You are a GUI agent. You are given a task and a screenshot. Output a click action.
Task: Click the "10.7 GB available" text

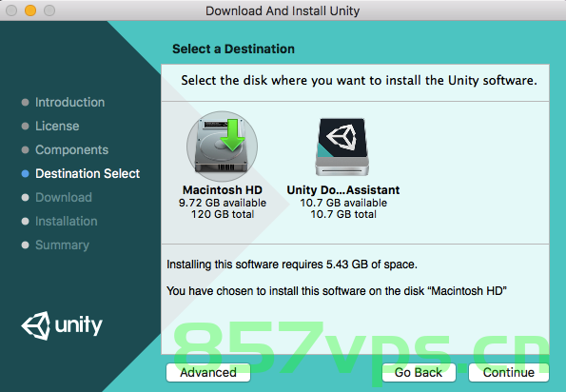click(x=343, y=203)
